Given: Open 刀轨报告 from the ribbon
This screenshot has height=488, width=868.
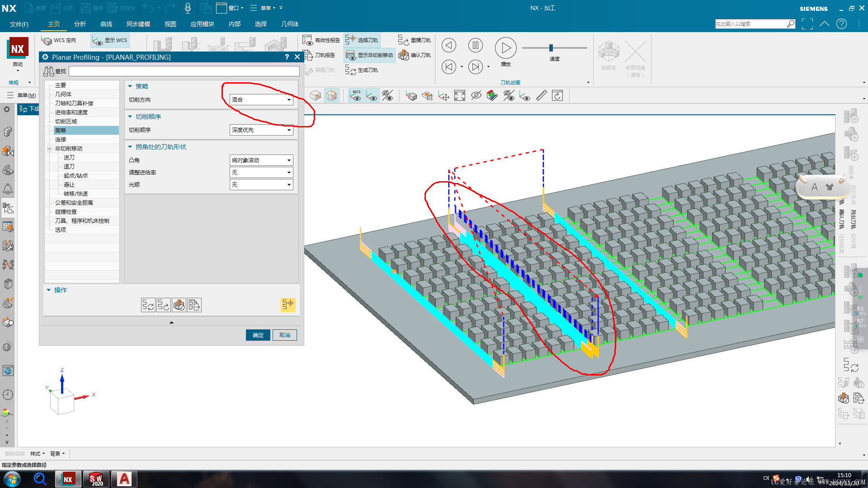Looking at the screenshot, I should 320,55.
